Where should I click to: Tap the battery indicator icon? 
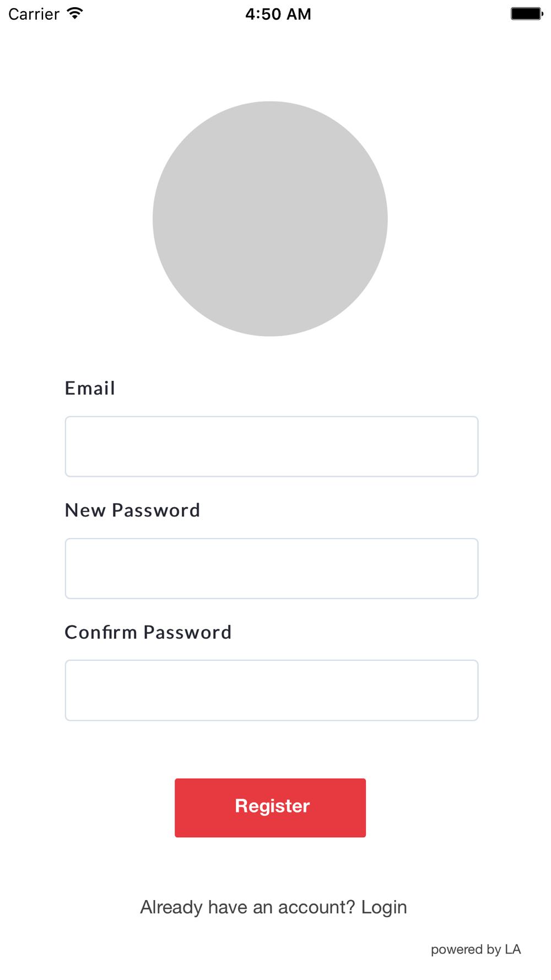[527, 14]
